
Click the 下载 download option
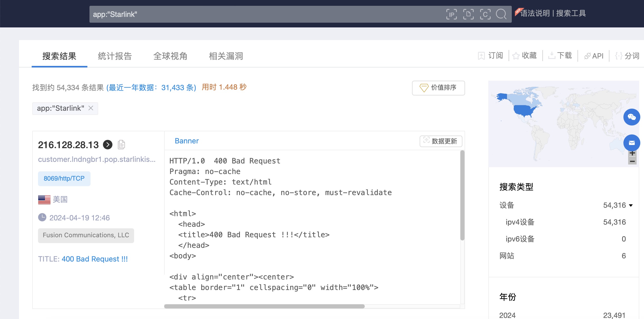[x=560, y=56]
